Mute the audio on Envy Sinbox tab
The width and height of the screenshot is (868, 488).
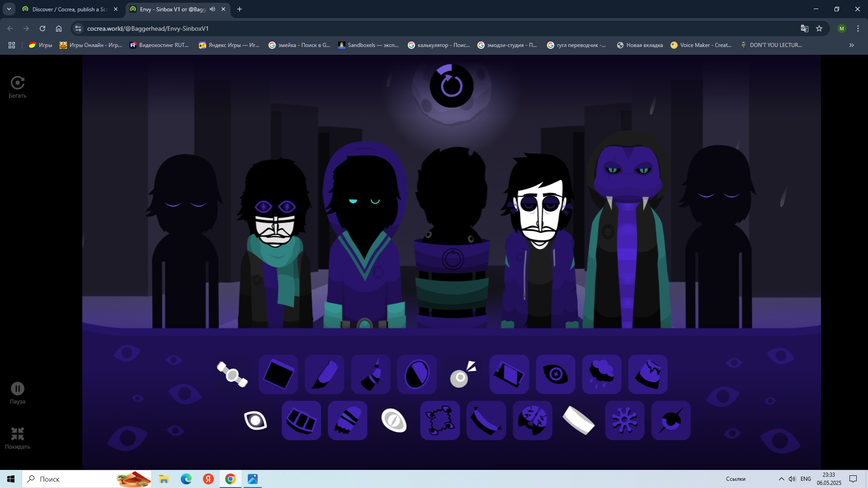pos(212,9)
